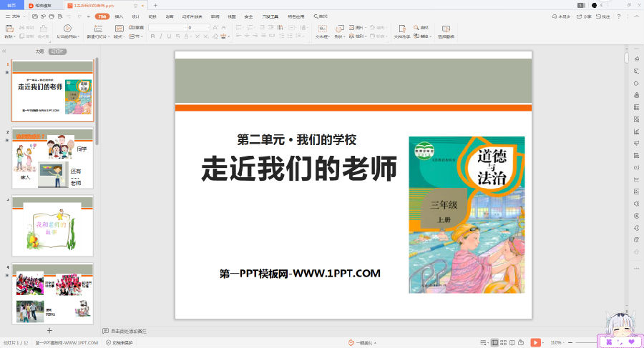This screenshot has height=348, width=644.
Task: Click the Increase font size icon
Action: coord(215,27)
